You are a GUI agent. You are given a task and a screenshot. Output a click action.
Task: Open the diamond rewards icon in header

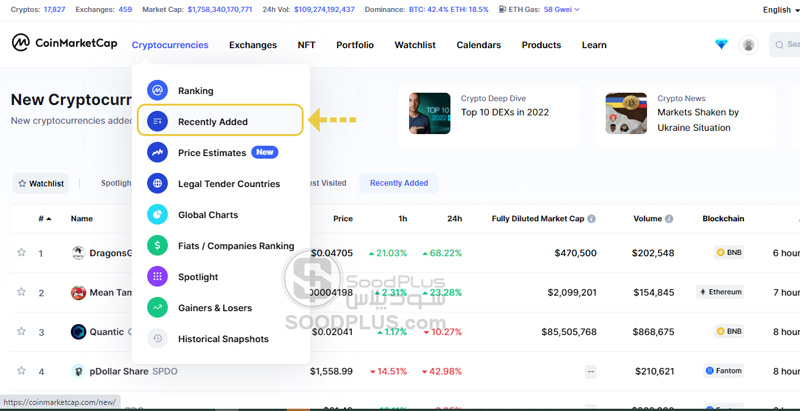[x=721, y=45]
